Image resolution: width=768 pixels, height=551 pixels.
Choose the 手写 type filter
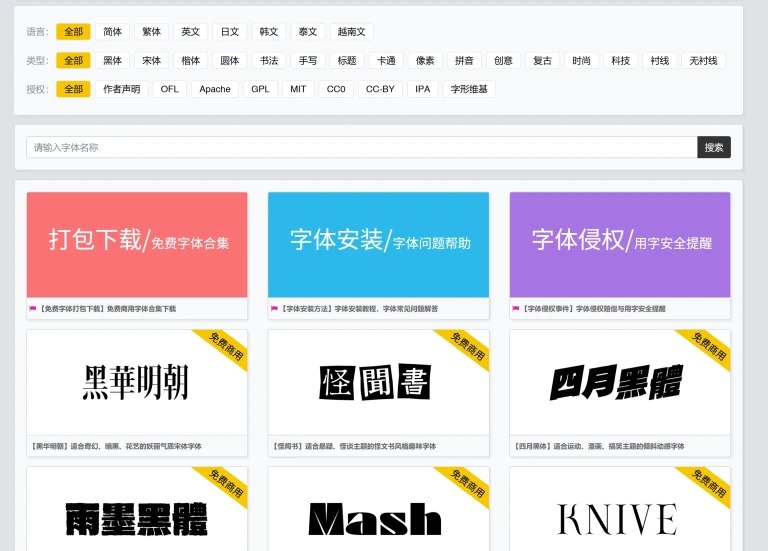[x=308, y=61]
